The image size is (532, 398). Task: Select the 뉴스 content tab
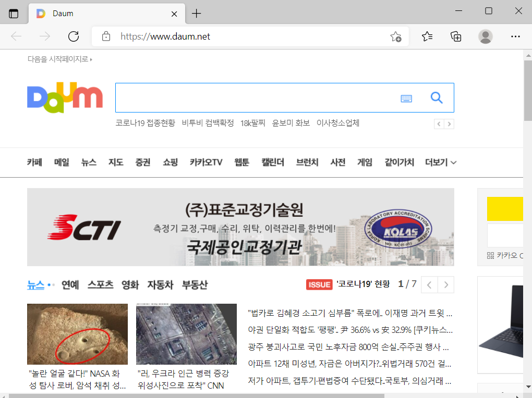point(36,285)
